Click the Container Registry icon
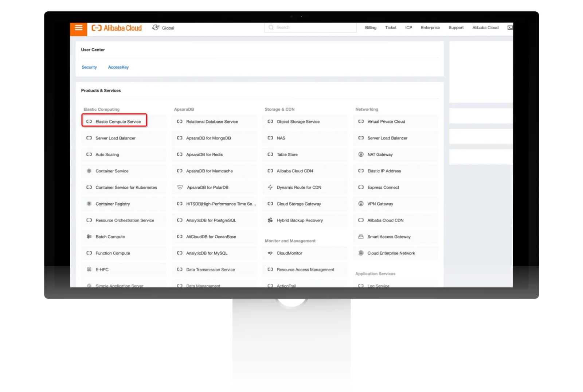This screenshot has height=392, width=583. tap(89, 204)
